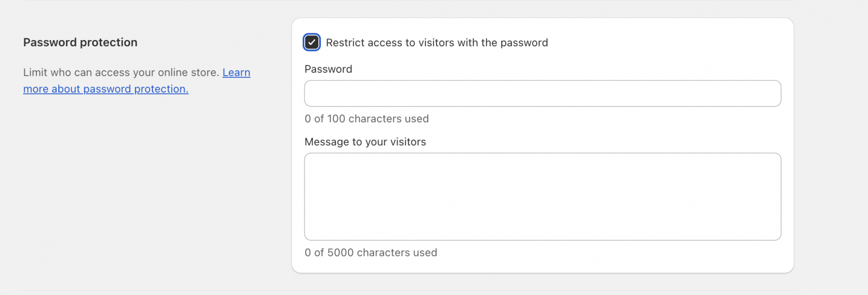Click the word "Learn" in the help link
This screenshot has width=868, height=295.
(236, 73)
